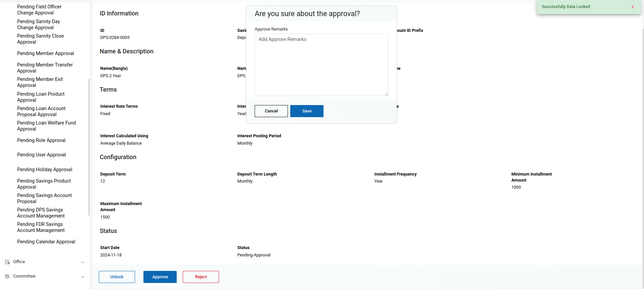Click the red Reject button
644x289 pixels.
point(201,277)
